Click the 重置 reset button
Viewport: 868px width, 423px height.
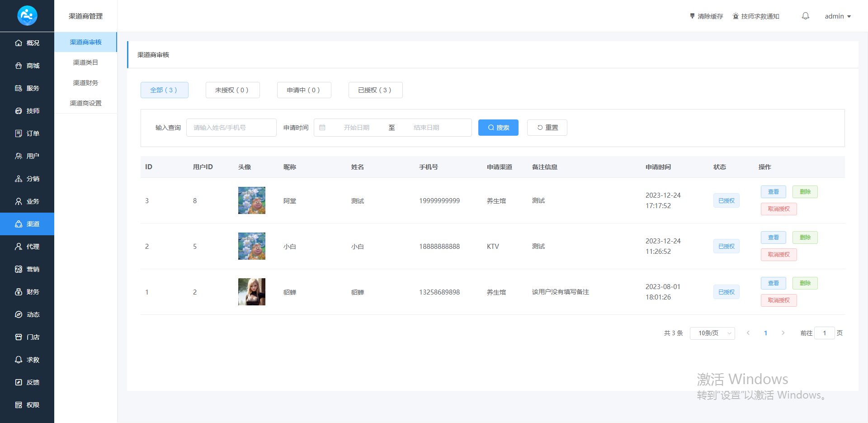click(x=547, y=128)
